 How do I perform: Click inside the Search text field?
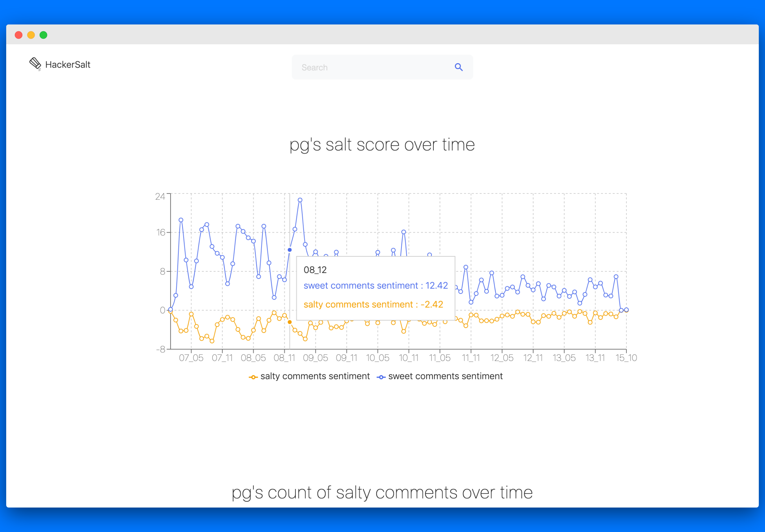(x=370, y=67)
